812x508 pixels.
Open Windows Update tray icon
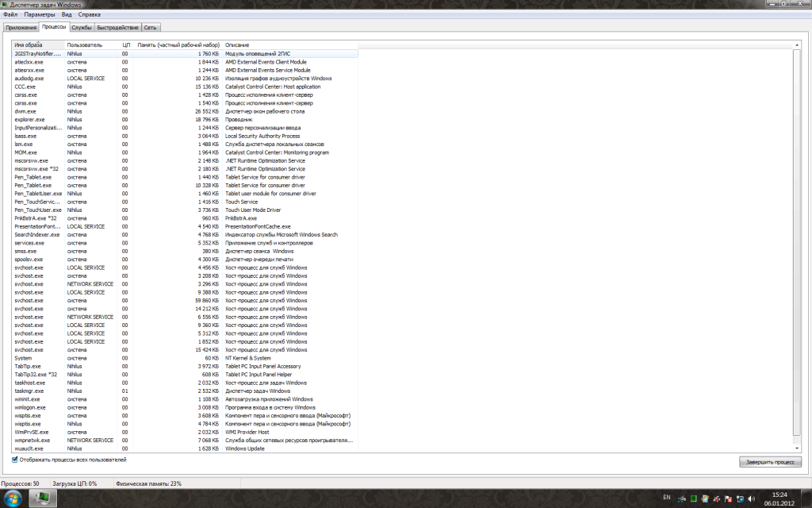click(x=705, y=498)
